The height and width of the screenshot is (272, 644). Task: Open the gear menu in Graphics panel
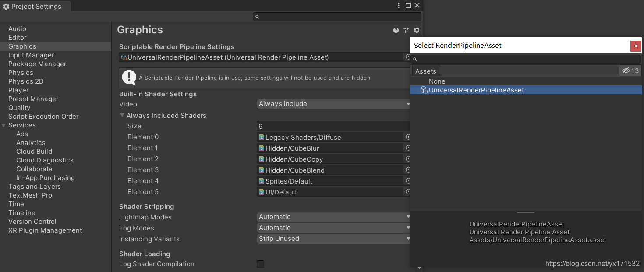417,30
